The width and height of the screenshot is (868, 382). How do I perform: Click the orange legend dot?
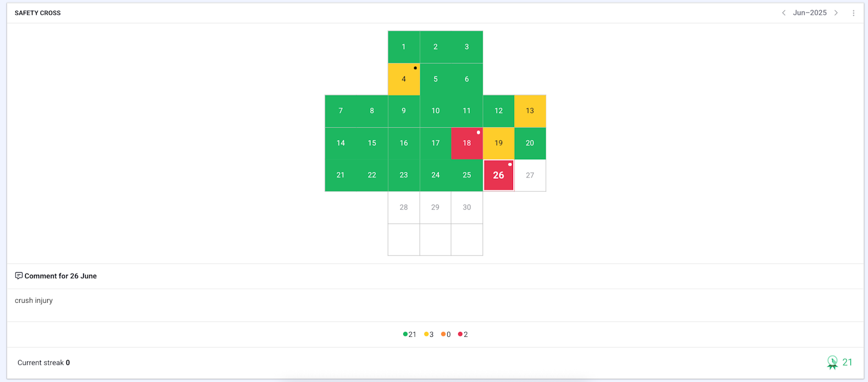pos(443,334)
